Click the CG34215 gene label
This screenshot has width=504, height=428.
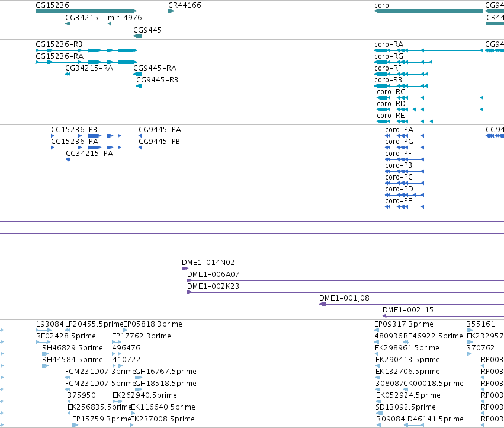tap(82, 17)
